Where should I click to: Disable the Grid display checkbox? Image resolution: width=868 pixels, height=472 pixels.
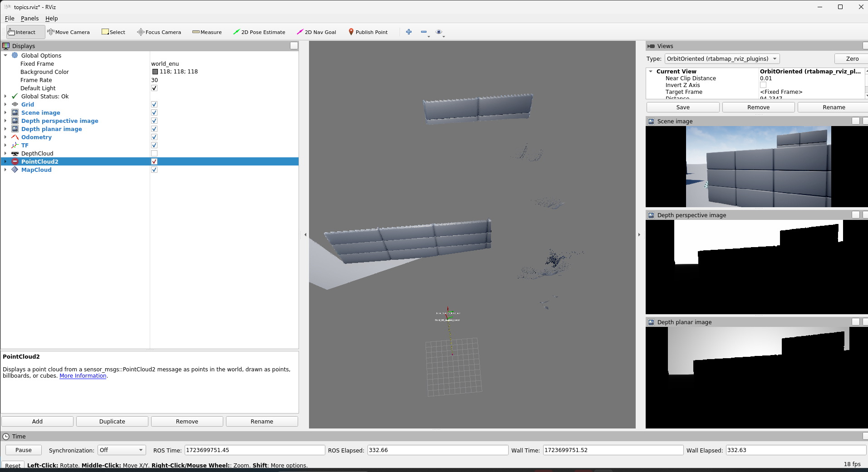(154, 105)
